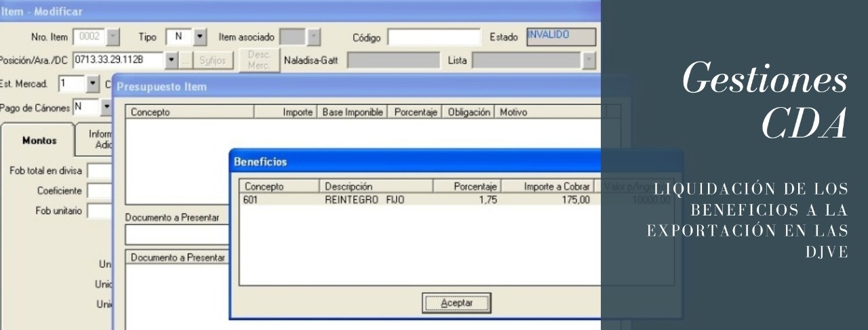Click Importe header in Presupuesto Item
This screenshot has width=868, height=330.
pos(285,111)
